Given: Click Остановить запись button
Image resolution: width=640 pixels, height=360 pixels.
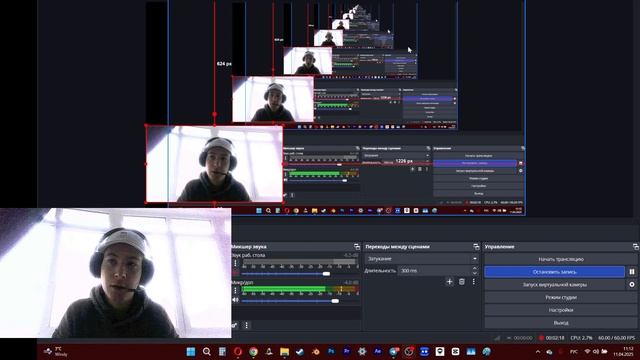Looking at the screenshot, I should (x=554, y=272).
